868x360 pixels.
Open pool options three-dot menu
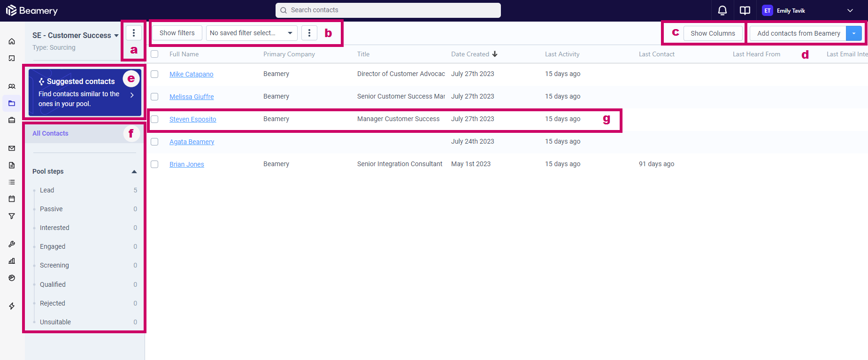click(x=134, y=33)
